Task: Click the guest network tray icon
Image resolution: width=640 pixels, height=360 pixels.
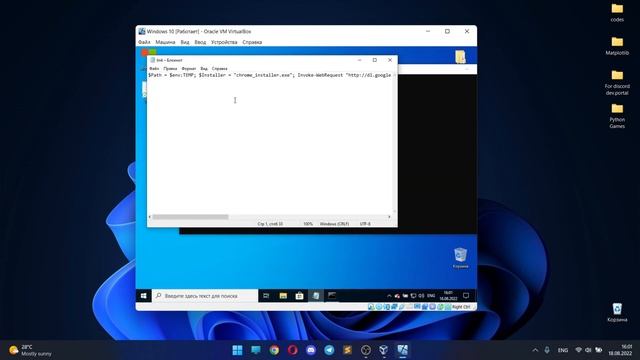Action: (x=413, y=296)
